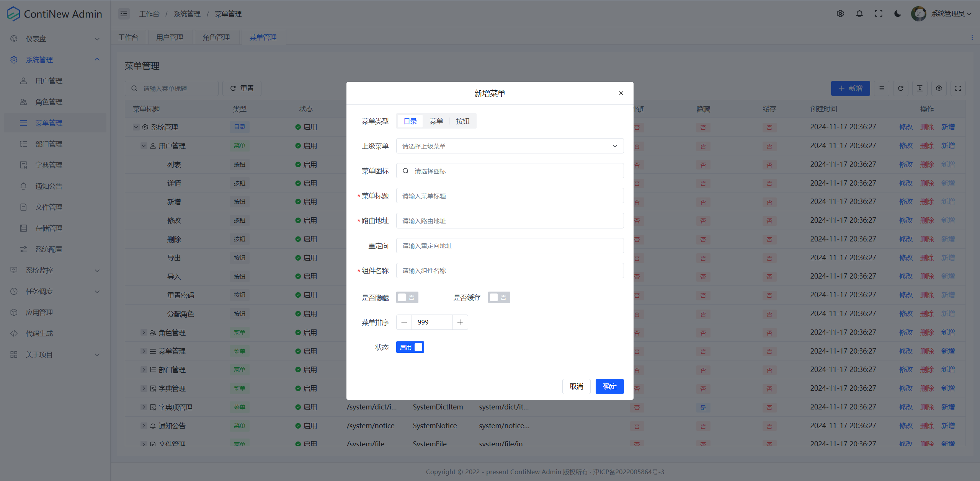Click the 确定 button
The height and width of the screenshot is (481, 980).
(609, 386)
